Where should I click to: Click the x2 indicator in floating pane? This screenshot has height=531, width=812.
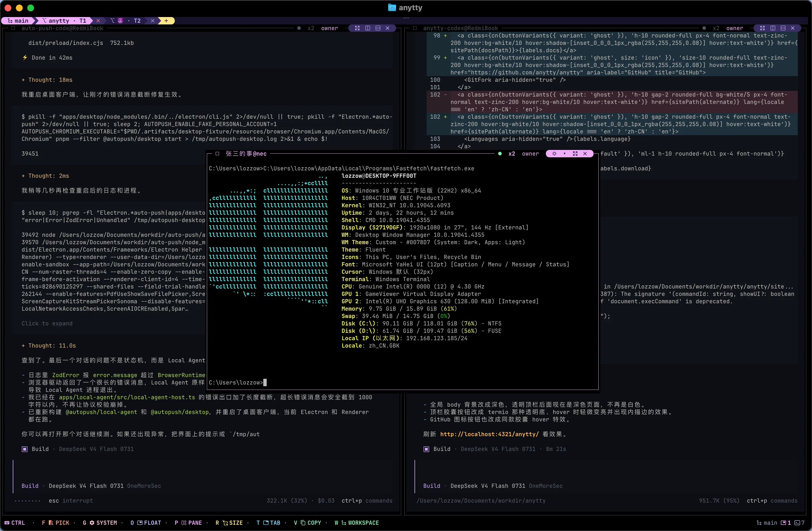point(512,154)
